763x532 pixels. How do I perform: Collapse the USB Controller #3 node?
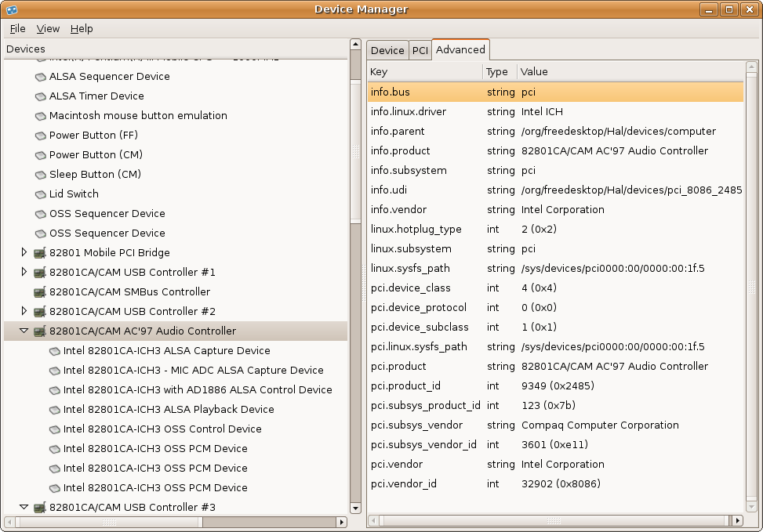coord(24,507)
